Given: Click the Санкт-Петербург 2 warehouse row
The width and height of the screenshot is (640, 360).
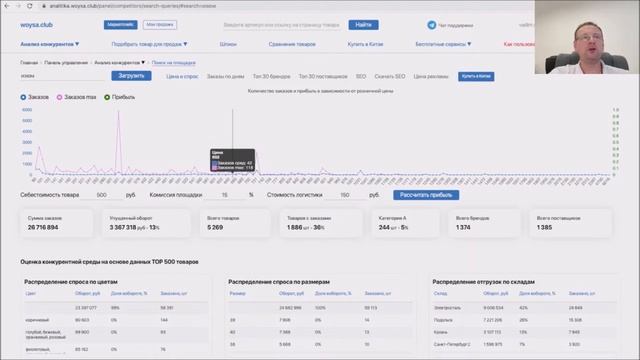Looking at the screenshot, I should (524, 344).
